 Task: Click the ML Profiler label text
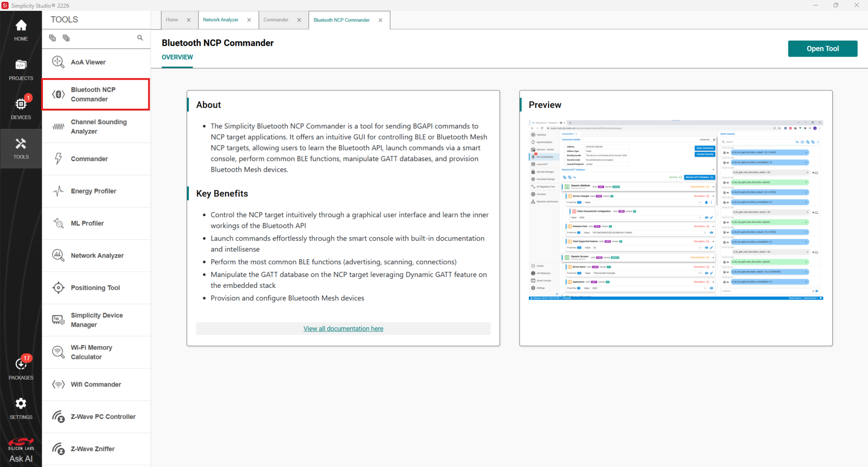(x=87, y=224)
